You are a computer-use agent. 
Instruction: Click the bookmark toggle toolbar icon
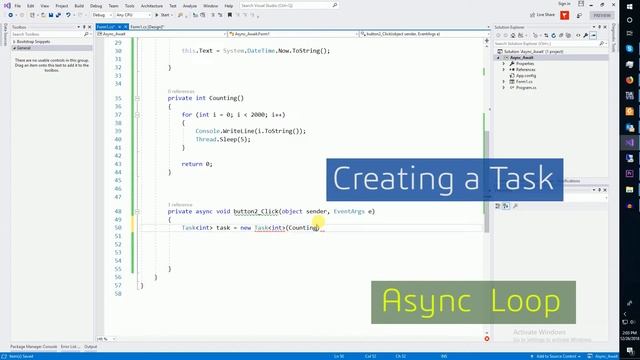click(230, 15)
